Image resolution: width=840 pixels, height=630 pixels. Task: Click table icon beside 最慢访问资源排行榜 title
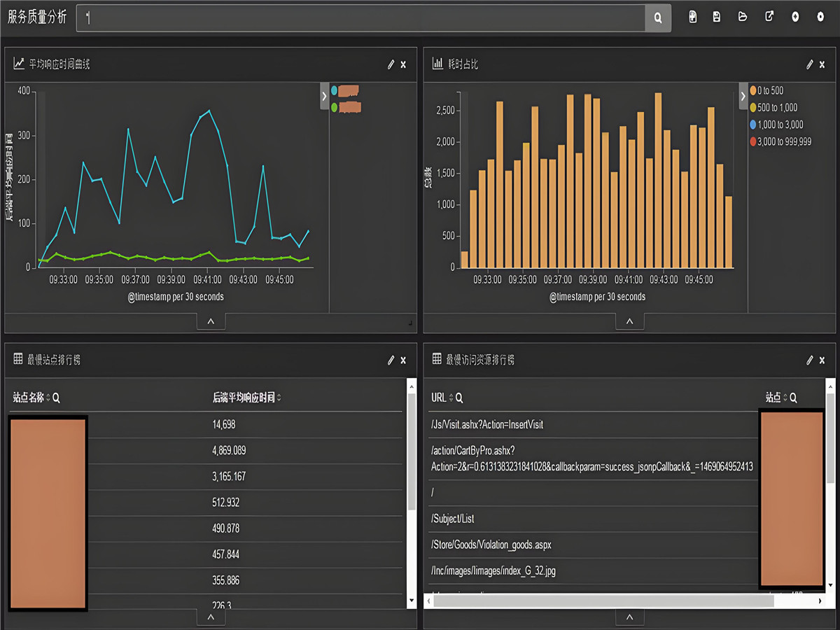(x=437, y=359)
